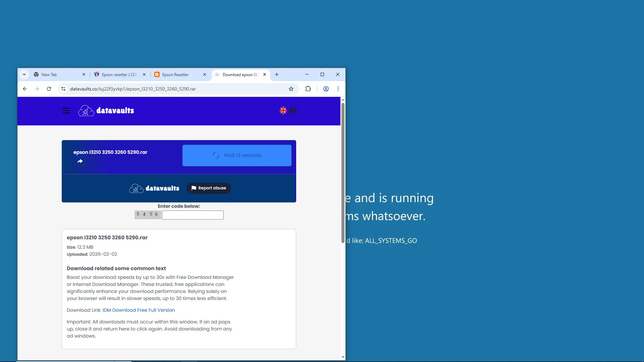
Task: Open the tab search dropdown arrow
Action: 24,74
